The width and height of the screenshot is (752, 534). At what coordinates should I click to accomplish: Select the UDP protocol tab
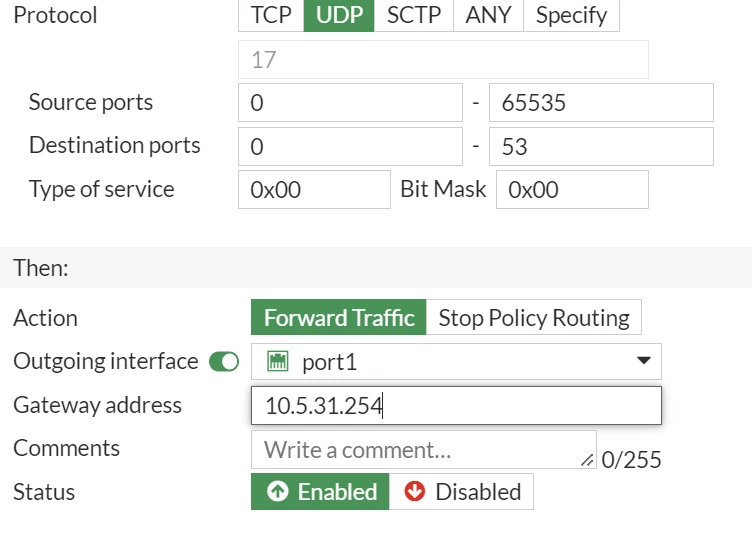point(339,15)
